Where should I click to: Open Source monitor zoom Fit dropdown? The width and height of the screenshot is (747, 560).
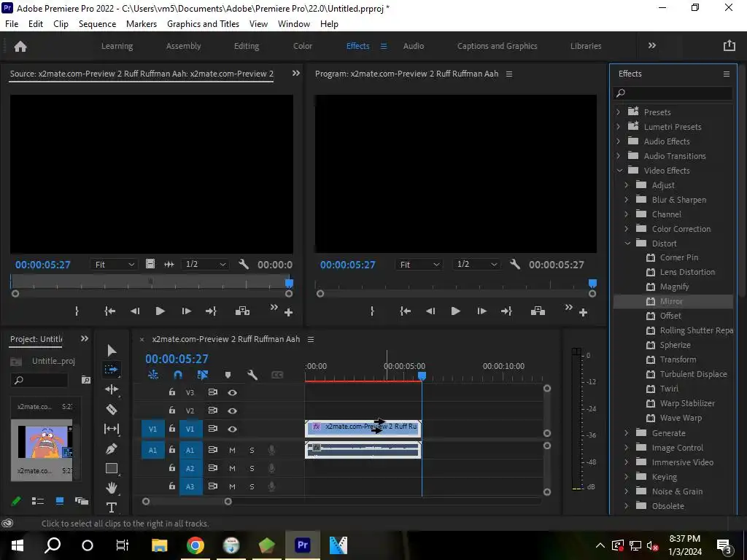(x=114, y=264)
